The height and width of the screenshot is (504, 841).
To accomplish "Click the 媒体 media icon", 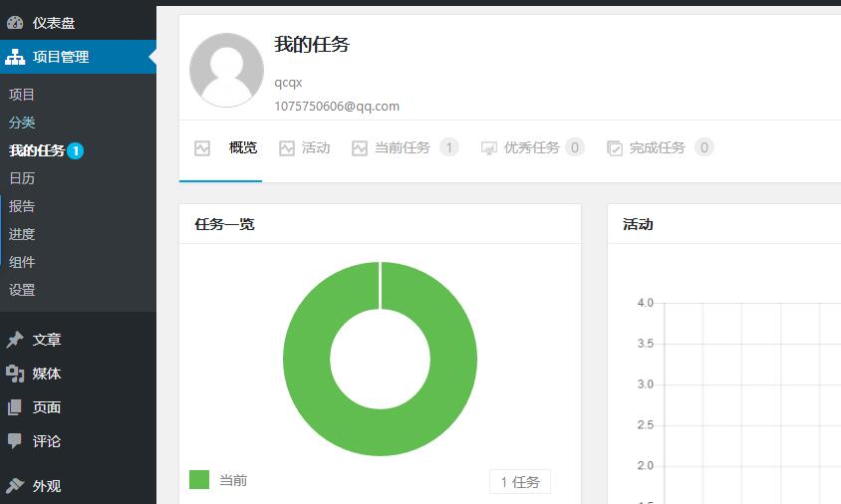I will click(15, 374).
